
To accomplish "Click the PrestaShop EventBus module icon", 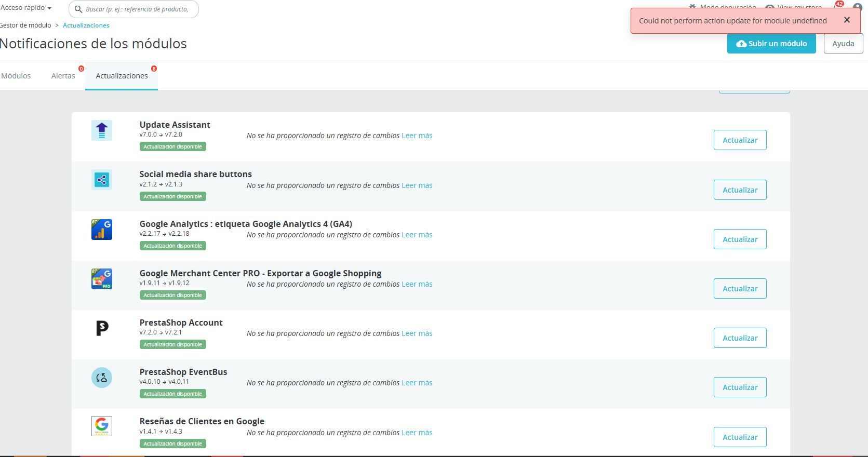I will 102,378.
